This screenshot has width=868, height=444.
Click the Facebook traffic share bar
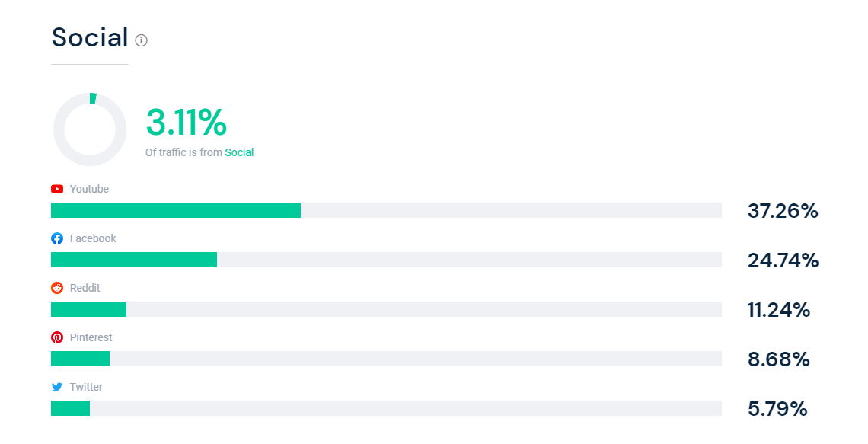pos(134,260)
